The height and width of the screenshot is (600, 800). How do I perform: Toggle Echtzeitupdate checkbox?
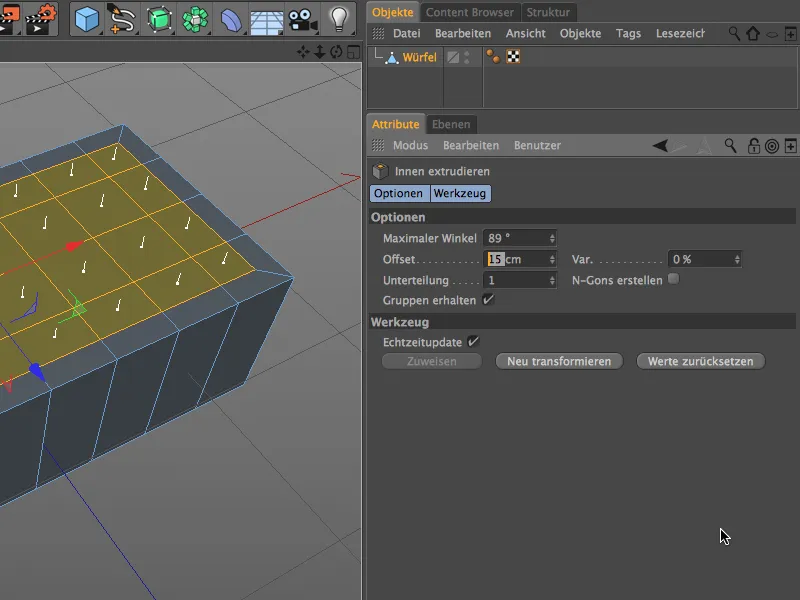click(473, 341)
